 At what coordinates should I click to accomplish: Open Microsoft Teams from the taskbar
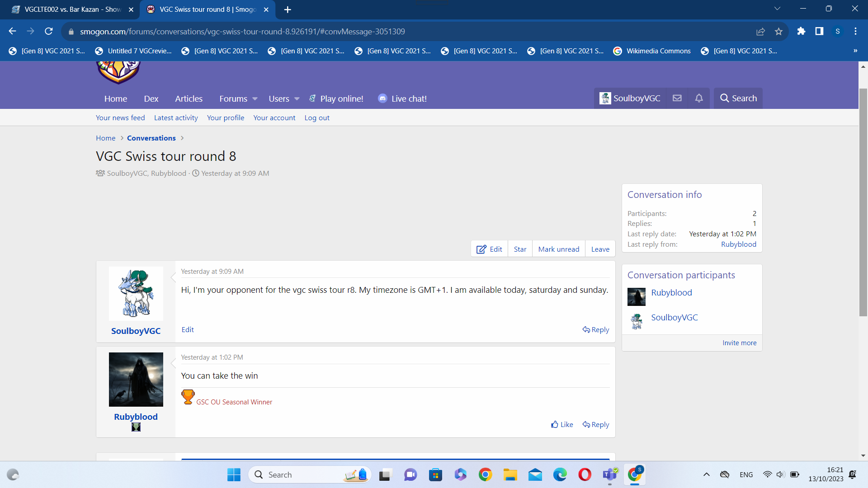[x=610, y=474]
